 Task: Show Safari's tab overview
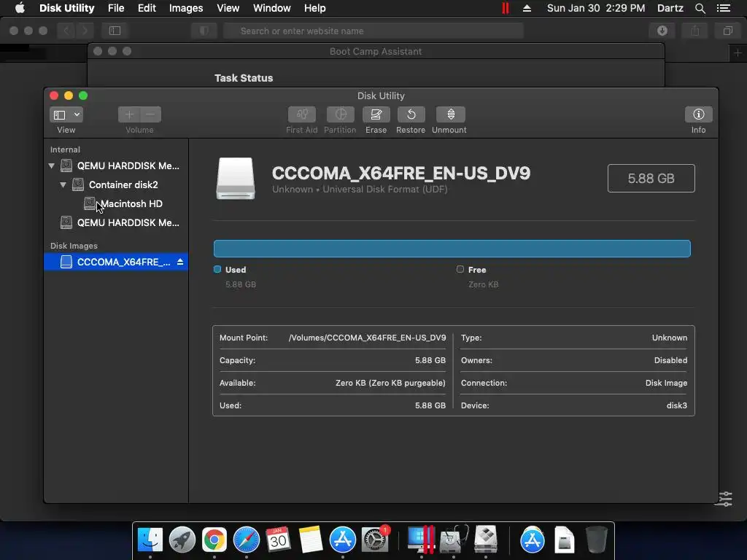[x=727, y=31]
